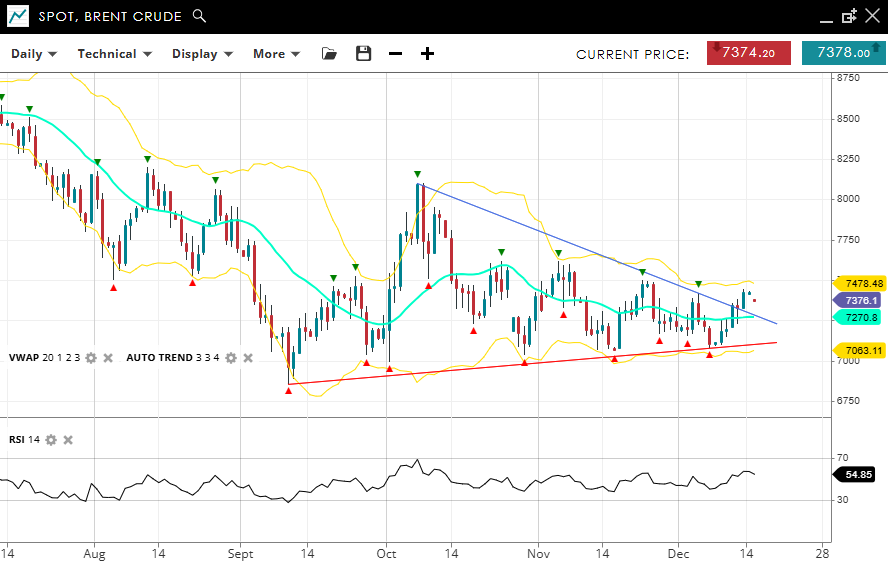This screenshot has width=888, height=566.
Task: Zoom out using the minus icon
Action: pos(396,54)
